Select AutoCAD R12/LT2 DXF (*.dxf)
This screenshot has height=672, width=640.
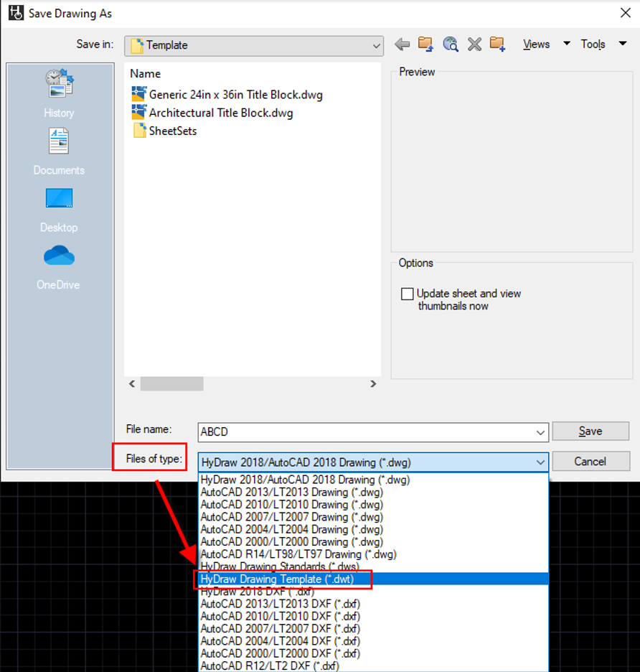tap(373, 666)
